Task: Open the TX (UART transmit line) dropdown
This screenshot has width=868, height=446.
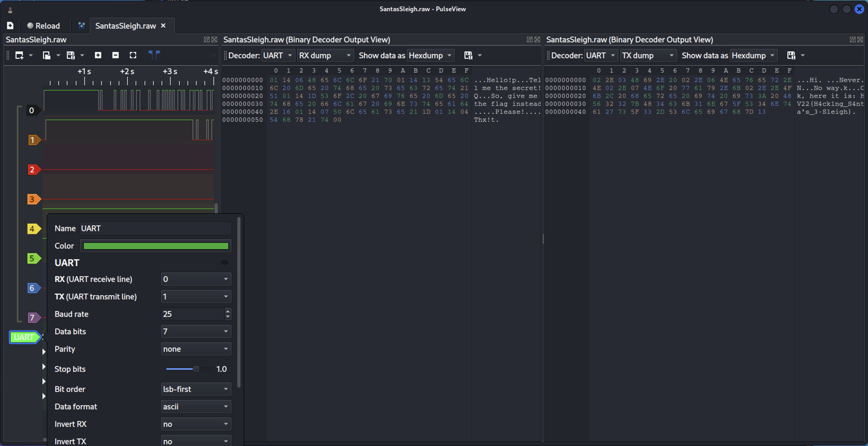Action: pyautogui.click(x=196, y=297)
